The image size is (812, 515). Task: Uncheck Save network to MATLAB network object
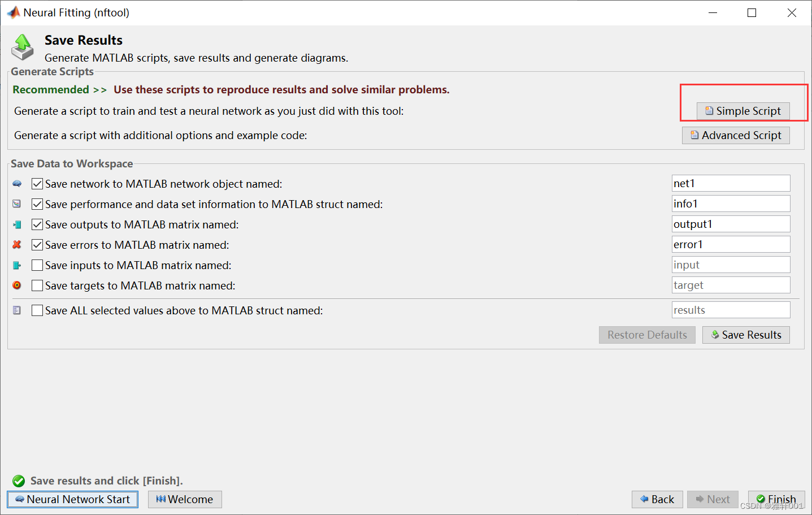(x=37, y=184)
